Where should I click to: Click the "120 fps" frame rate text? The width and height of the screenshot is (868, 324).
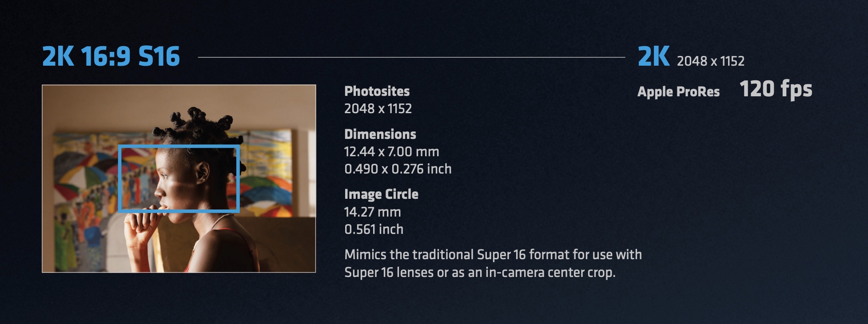click(776, 89)
